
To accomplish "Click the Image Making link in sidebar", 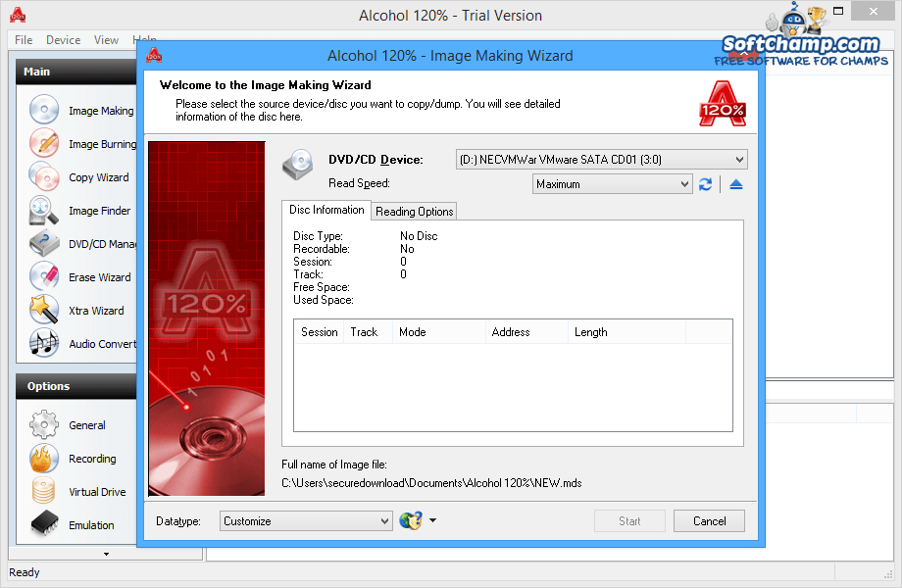I will 101,111.
